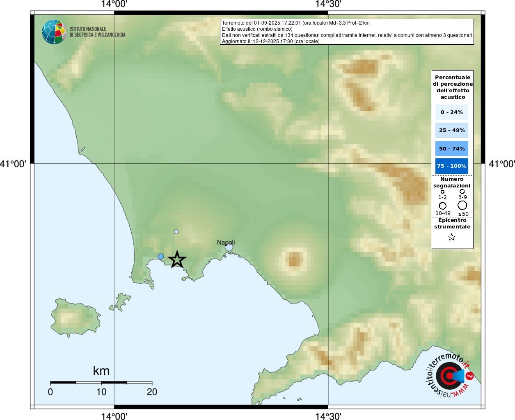Viewport: 515px width, 420px height.
Task: Select the star symbol in the legend
Action: click(x=452, y=237)
